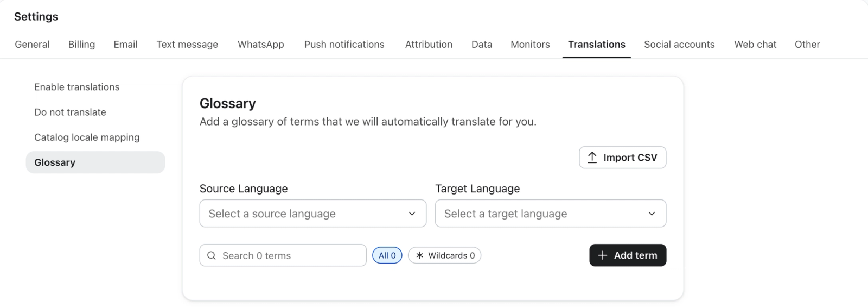Screen dimensions: 868x307
Task: Open Catalog locale mapping in the sidebar
Action: (87, 137)
